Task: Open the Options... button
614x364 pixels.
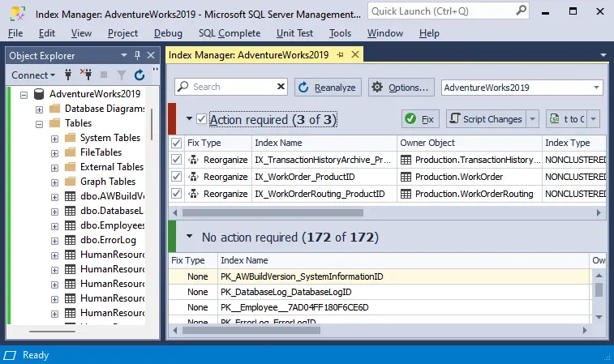Action: tap(401, 87)
